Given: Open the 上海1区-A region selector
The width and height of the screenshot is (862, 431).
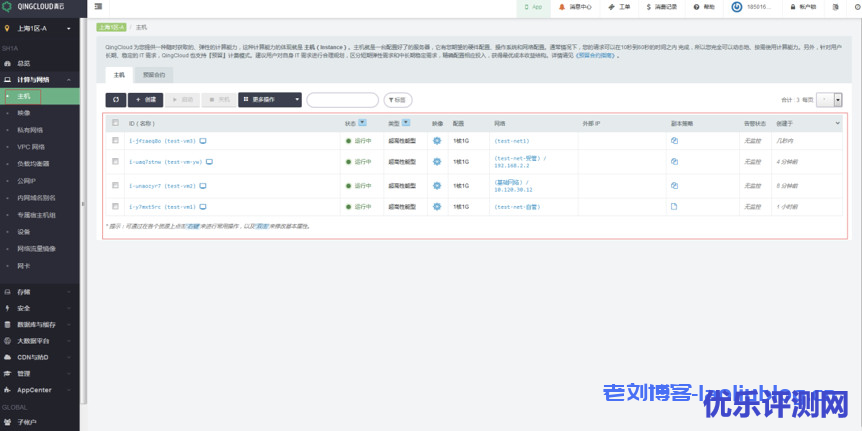Looking at the screenshot, I should [x=40, y=28].
